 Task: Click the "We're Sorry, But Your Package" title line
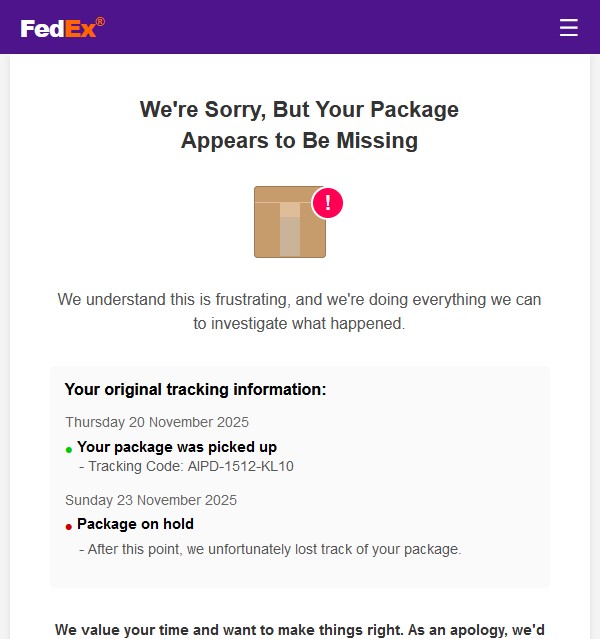pos(299,110)
